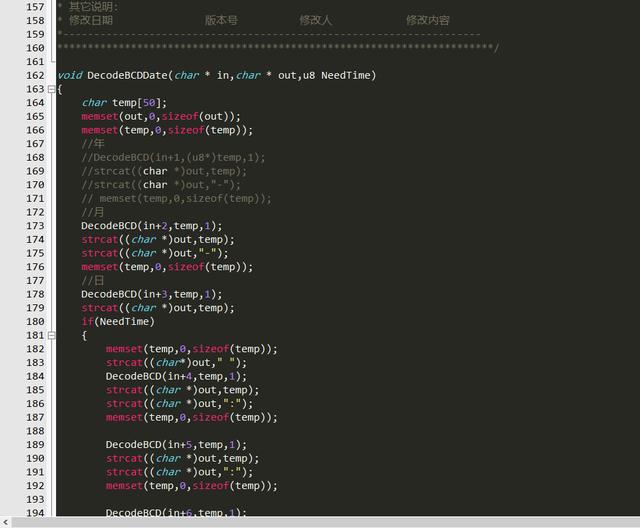
Task: Click 'char temp[50];' declaration
Action: point(124,102)
